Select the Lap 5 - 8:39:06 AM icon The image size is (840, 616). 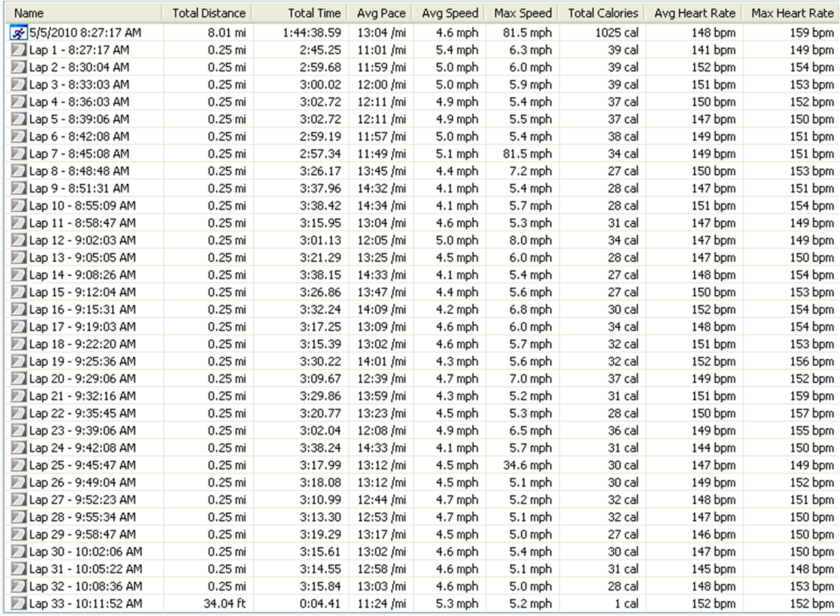(x=19, y=119)
